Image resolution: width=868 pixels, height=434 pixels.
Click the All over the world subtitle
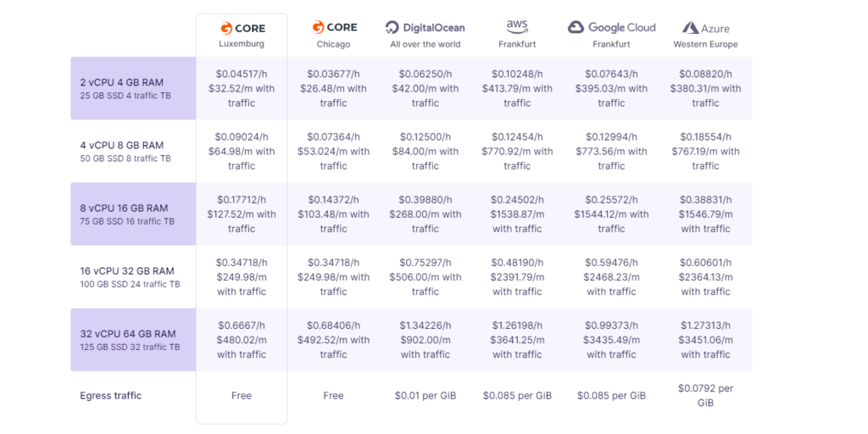[x=426, y=44]
